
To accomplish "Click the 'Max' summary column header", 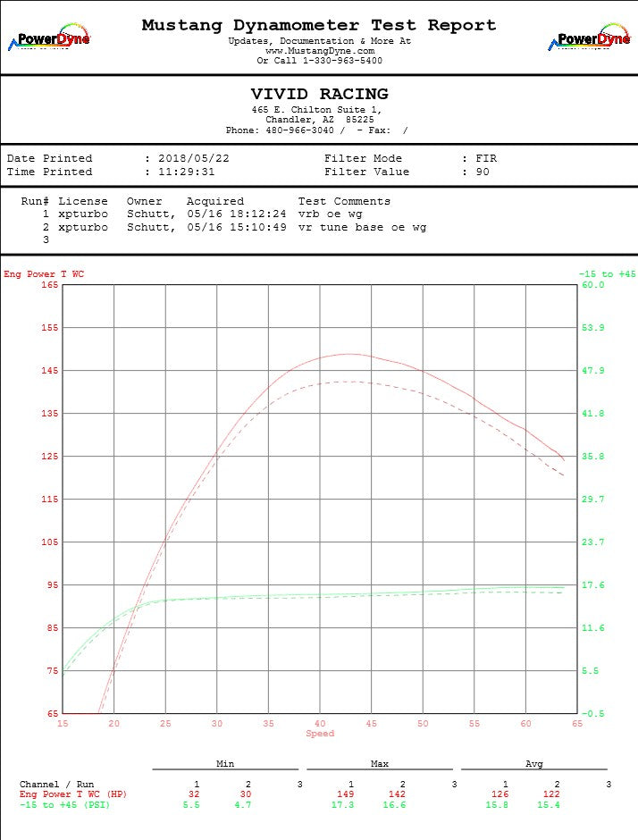I will pyautogui.click(x=379, y=764).
